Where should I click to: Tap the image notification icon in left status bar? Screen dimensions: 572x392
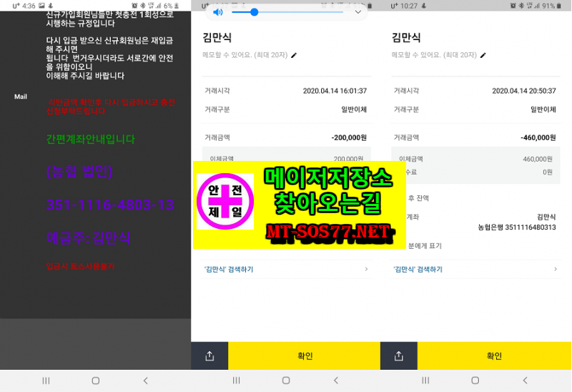[x=41, y=6]
